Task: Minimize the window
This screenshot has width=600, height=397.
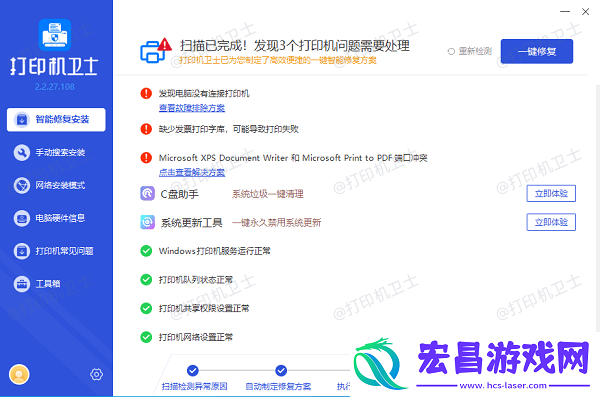Action: click(x=565, y=11)
